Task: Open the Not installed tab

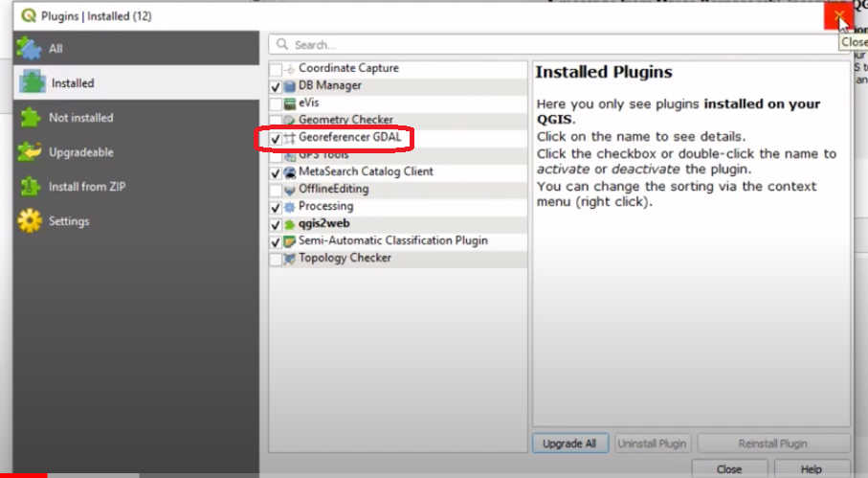Action: pos(136,118)
